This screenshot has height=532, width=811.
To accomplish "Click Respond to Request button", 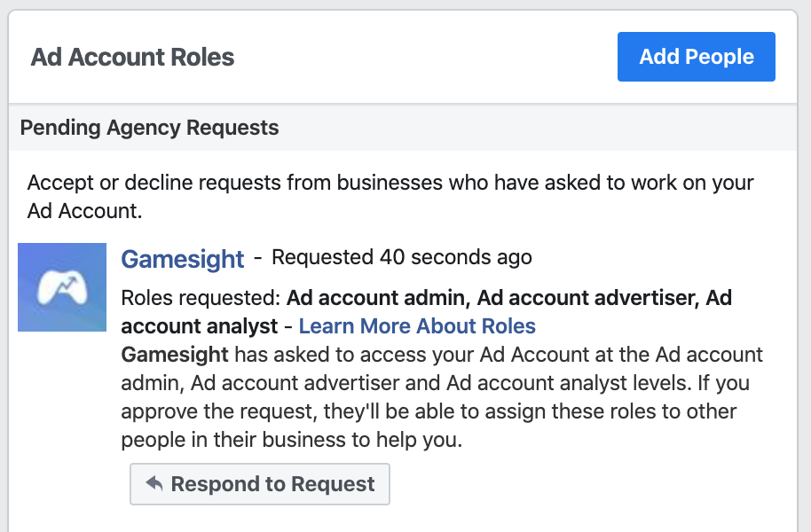I will (260, 484).
